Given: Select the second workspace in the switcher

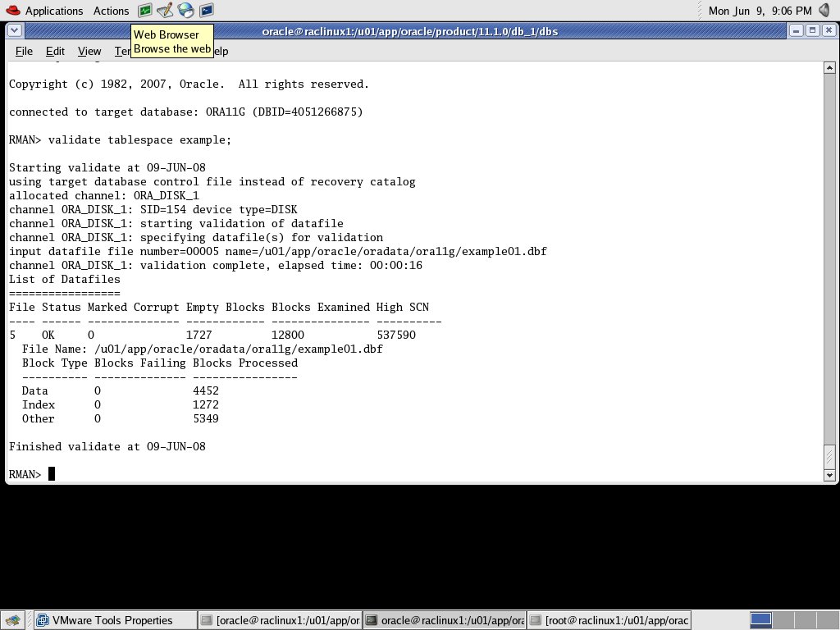Looking at the screenshot, I should point(783,620).
